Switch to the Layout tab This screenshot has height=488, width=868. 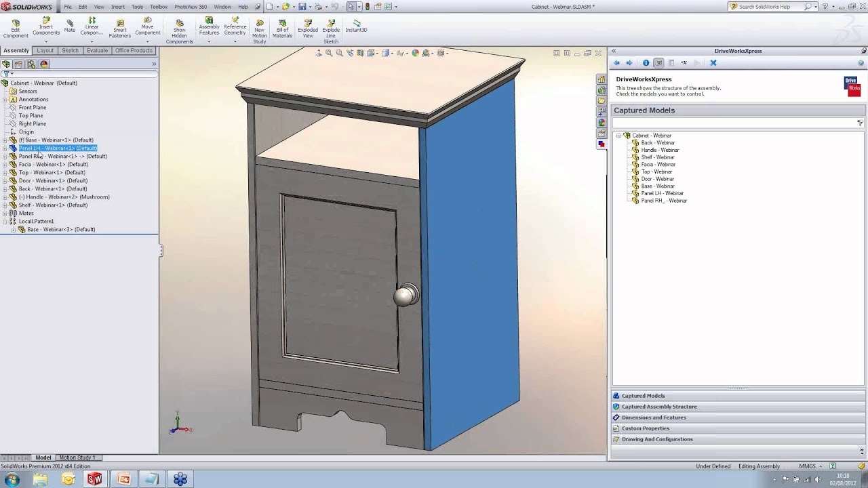(x=45, y=51)
